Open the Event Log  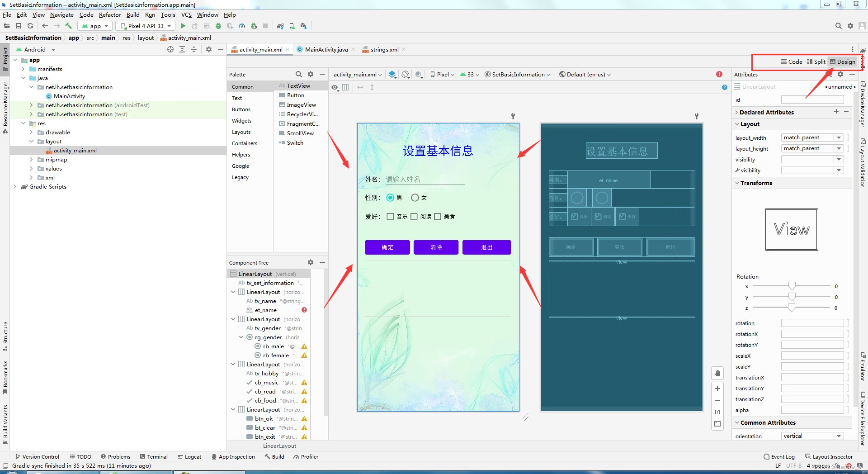click(x=779, y=457)
